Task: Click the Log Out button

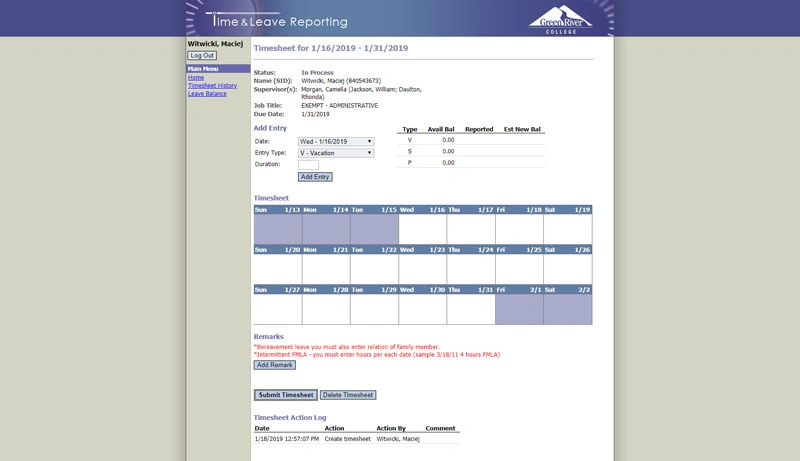Action: click(x=202, y=56)
